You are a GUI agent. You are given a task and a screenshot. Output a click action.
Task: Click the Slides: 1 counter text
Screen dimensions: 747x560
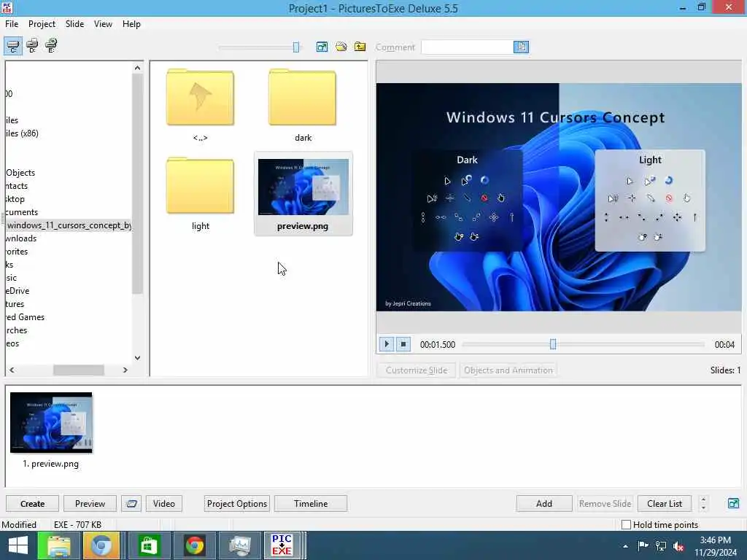pos(725,370)
